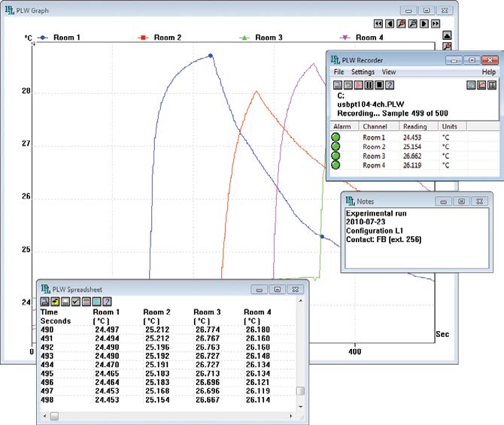Open the File menu in PLW Recorder
Viewport: 504px width, 425px height.
click(339, 72)
